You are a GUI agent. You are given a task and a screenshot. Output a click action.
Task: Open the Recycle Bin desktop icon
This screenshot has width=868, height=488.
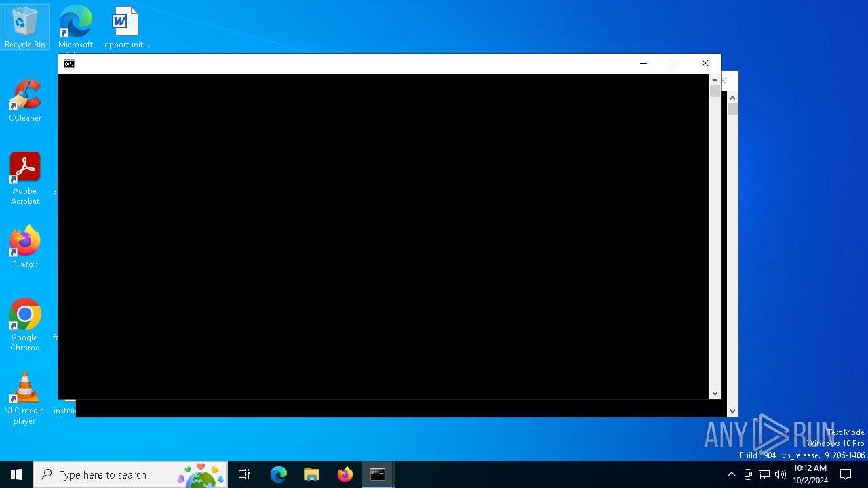point(25,27)
